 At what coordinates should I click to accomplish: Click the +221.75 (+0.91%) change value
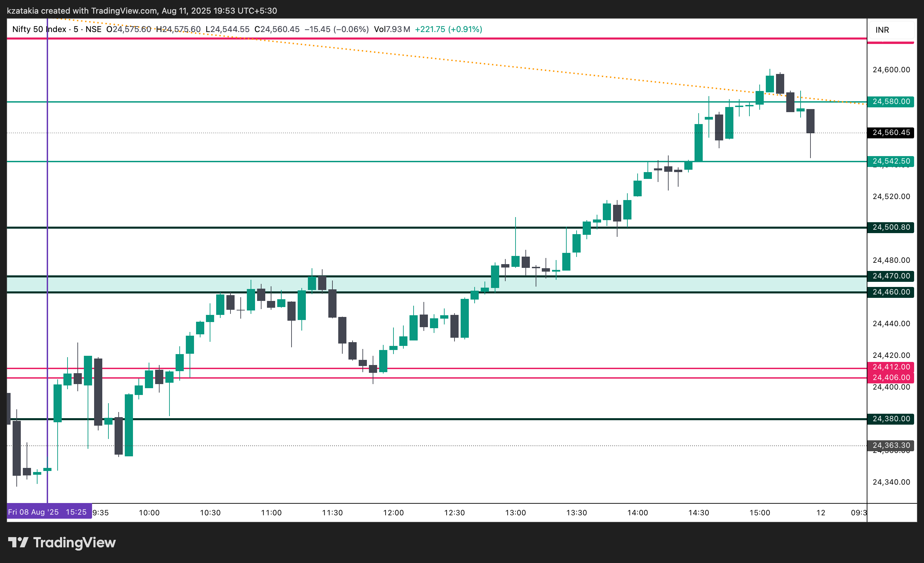(x=448, y=29)
